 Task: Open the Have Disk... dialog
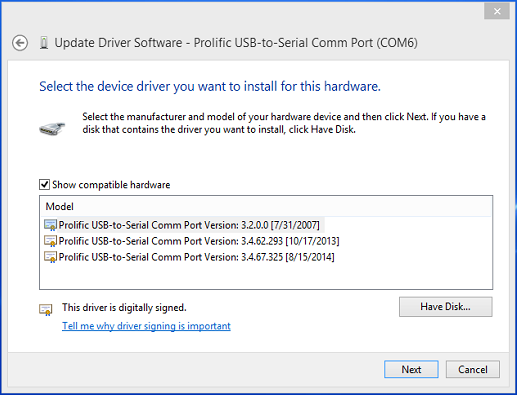[x=446, y=307]
